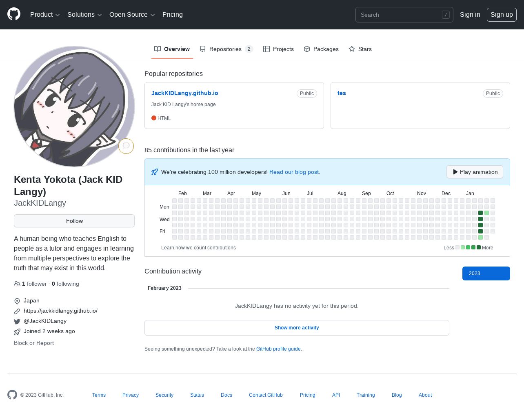
Task: Click the Search input field
Action: (x=404, y=15)
